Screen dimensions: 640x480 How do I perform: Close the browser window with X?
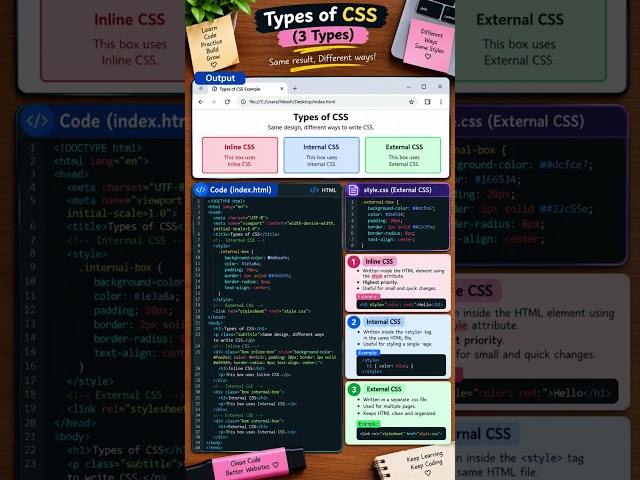click(440, 87)
